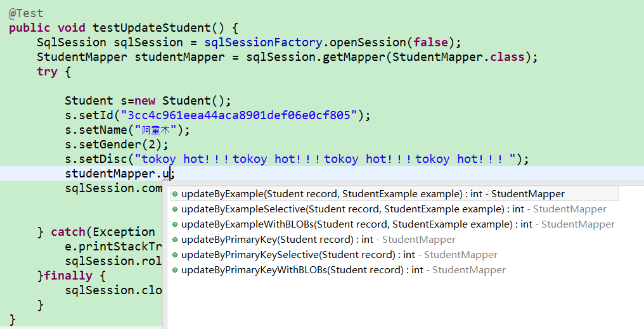Select updateByExample(Student record, StudentExample example) suggestion
Screen dimensions: 644x329
(x=372, y=194)
